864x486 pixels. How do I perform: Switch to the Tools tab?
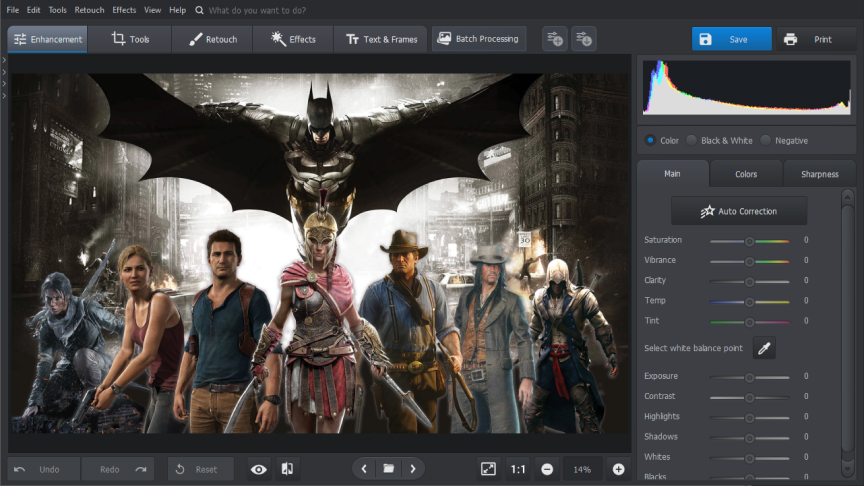pyautogui.click(x=130, y=39)
